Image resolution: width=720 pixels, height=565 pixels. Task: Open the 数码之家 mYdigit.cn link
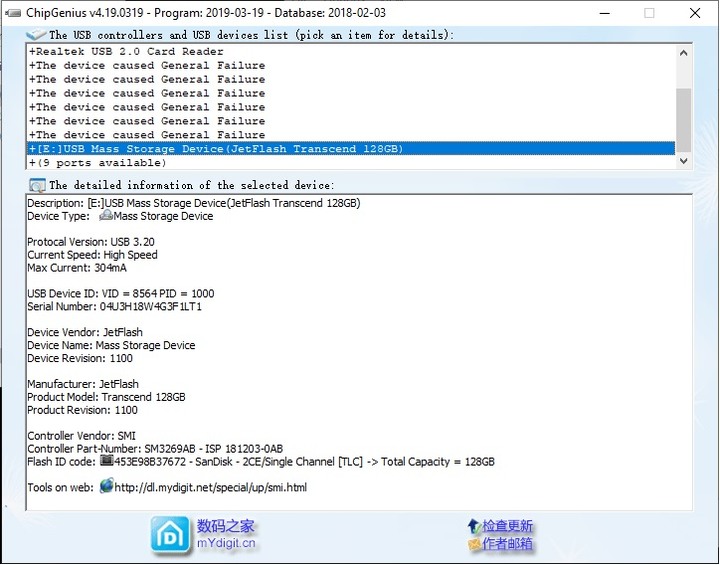point(225,534)
